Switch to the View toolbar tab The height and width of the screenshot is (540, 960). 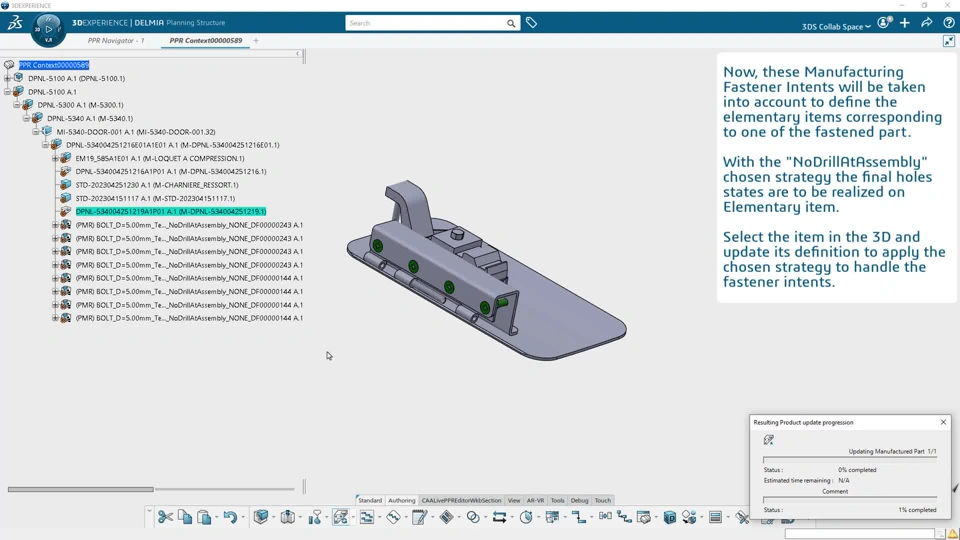514,500
